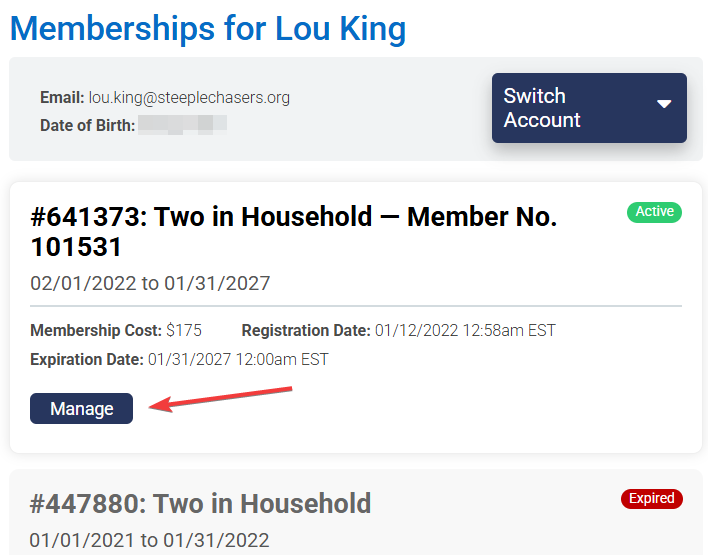Click the Manage button
Image resolution: width=708 pixels, height=555 pixels.
[x=81, y=409]
